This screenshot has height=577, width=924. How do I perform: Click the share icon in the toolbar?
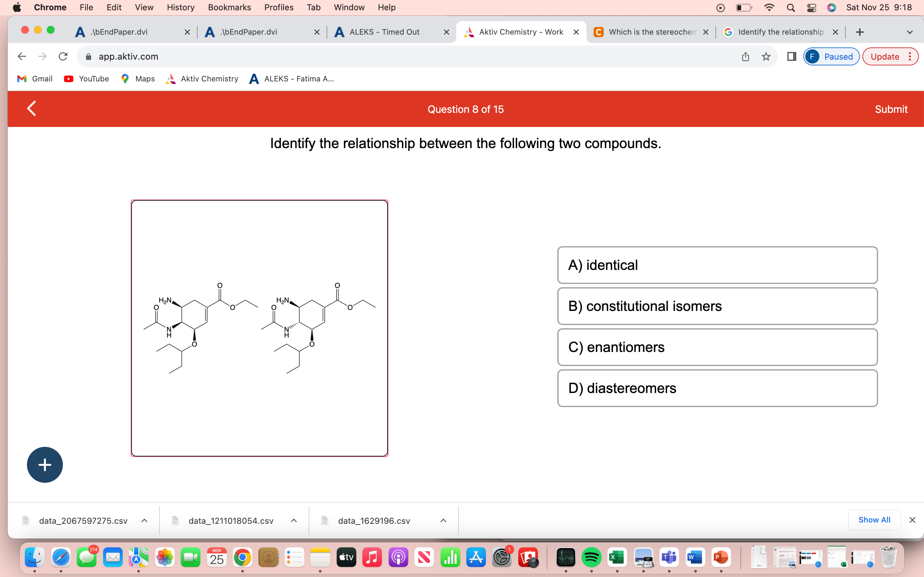click(x=745, y=56)
